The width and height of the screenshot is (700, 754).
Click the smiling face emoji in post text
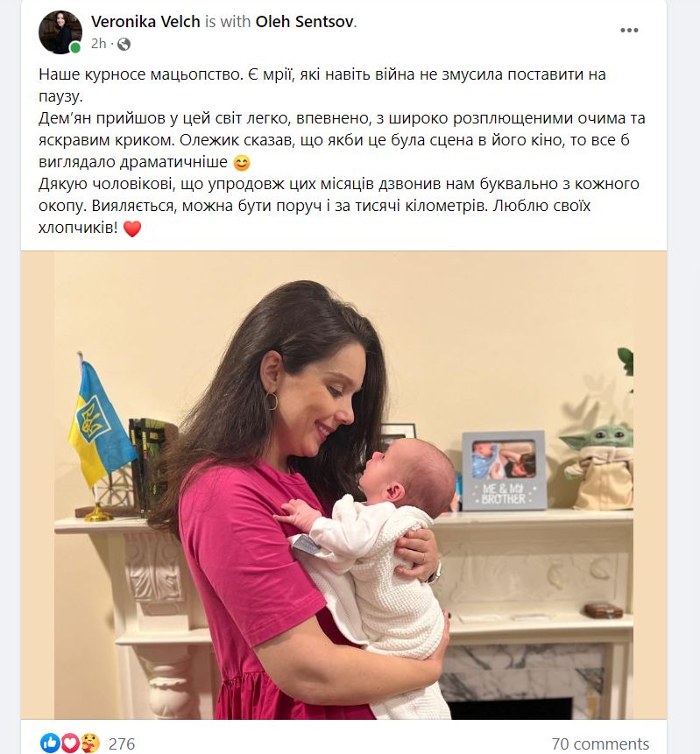click(242, 163)
